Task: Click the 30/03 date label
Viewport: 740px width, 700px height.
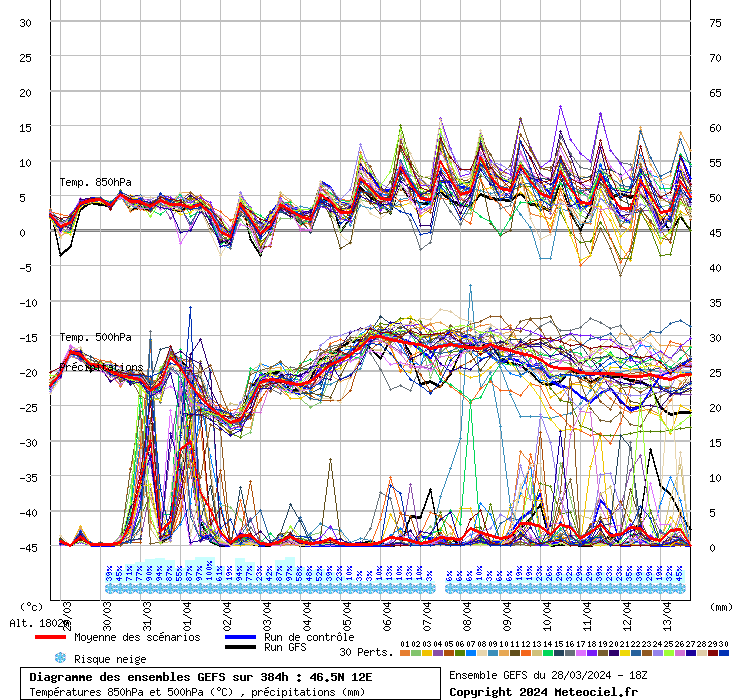Action: pyautogui.click(x=107, y=616)
